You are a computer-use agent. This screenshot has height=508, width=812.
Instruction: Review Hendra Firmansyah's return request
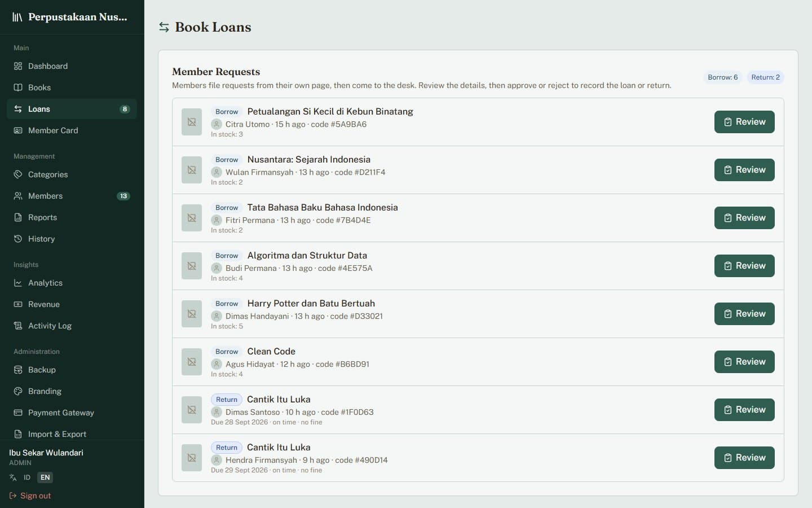(x=744, y=458)
